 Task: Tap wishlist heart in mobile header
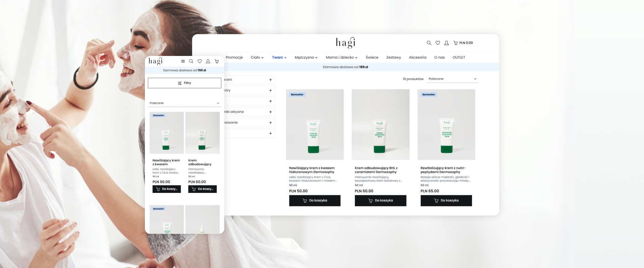(200, 61)
